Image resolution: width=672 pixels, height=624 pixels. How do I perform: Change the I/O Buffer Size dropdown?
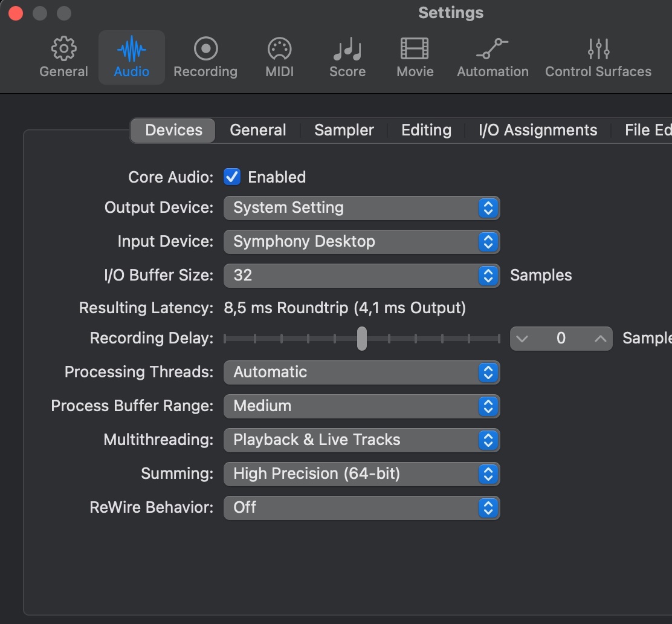(361, 276)
